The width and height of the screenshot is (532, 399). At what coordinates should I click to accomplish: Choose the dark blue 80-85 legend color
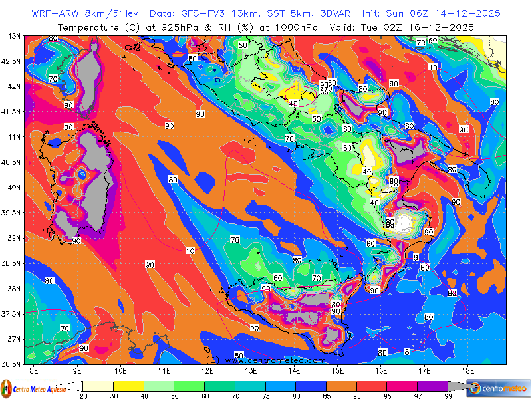(x=311, y=386)
